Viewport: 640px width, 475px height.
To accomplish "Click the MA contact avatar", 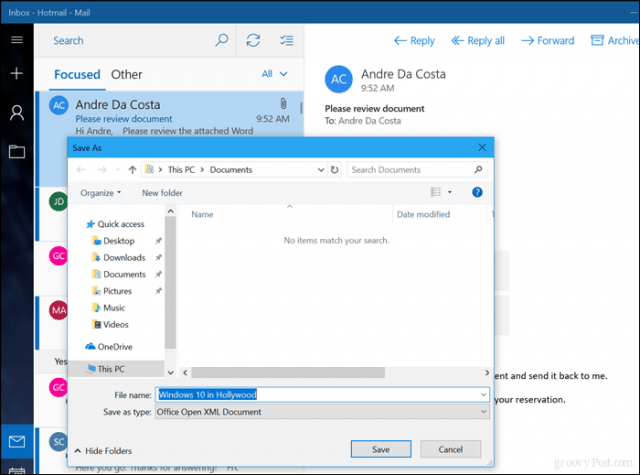I will coord(58,310).
